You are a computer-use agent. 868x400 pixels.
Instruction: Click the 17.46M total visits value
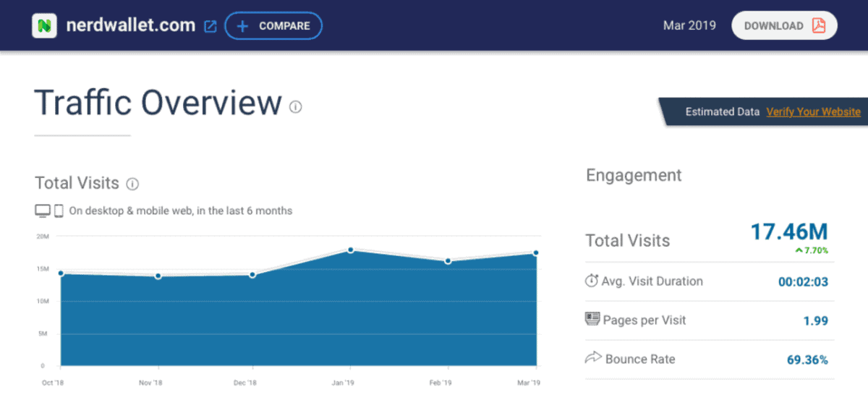[x=788, y=232]
